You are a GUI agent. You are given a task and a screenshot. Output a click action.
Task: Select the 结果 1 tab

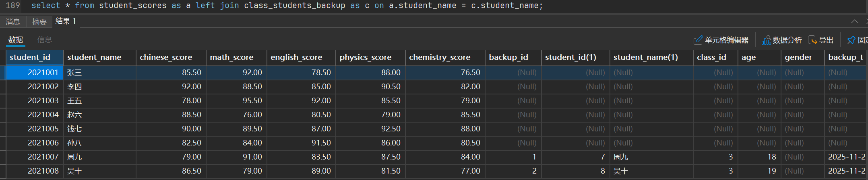coord(66,21)
